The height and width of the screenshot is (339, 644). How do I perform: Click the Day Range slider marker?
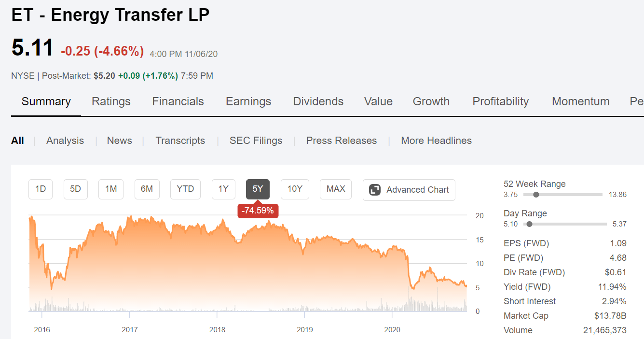(x=530, y=224)
